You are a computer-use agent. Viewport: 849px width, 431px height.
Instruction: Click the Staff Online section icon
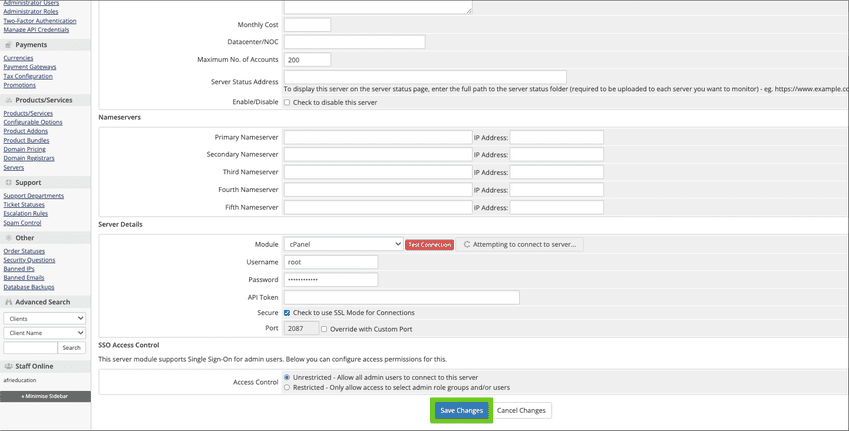click(x=8, y=367)
